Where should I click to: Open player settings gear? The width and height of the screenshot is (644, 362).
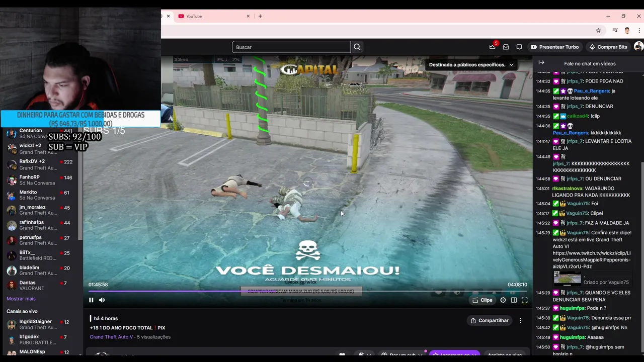[503, 300]
